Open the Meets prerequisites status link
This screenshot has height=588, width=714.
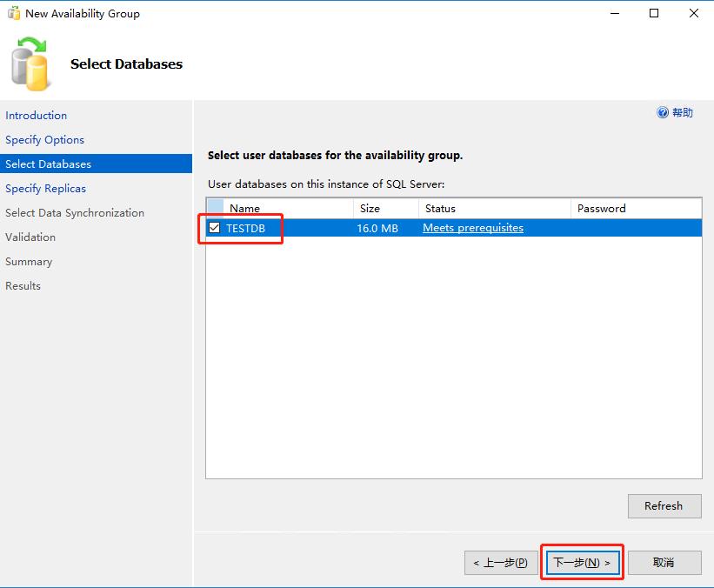473,228
